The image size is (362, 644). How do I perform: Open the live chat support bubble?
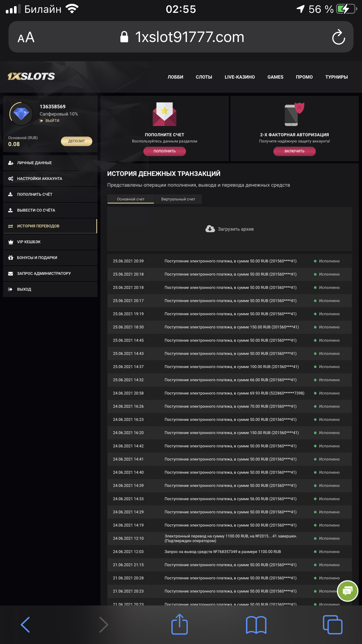tap(347, 591)
